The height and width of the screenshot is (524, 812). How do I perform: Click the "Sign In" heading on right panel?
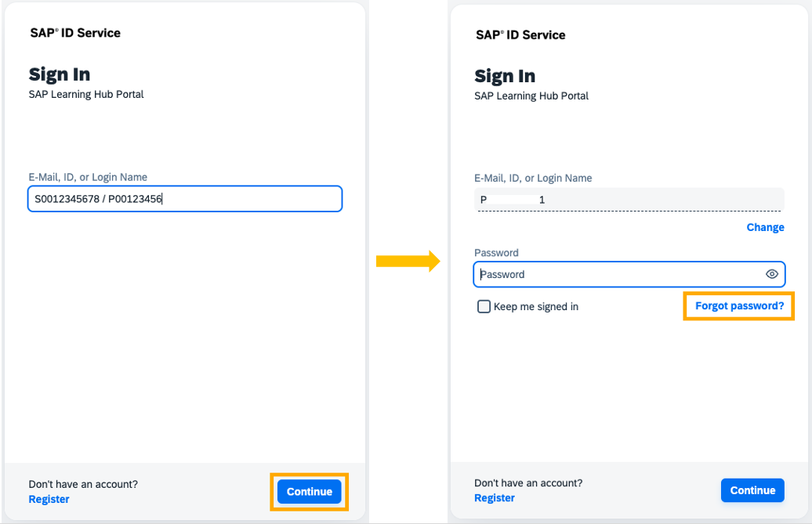504,76
